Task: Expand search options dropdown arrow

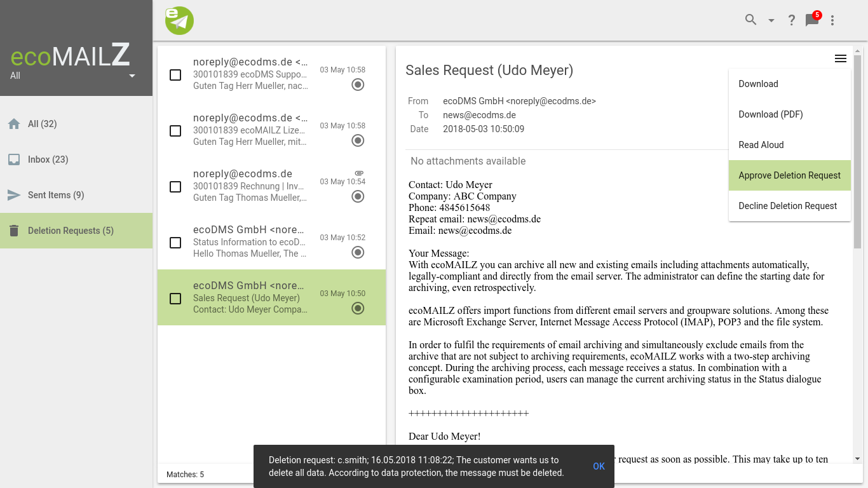Action: (771, 20)
